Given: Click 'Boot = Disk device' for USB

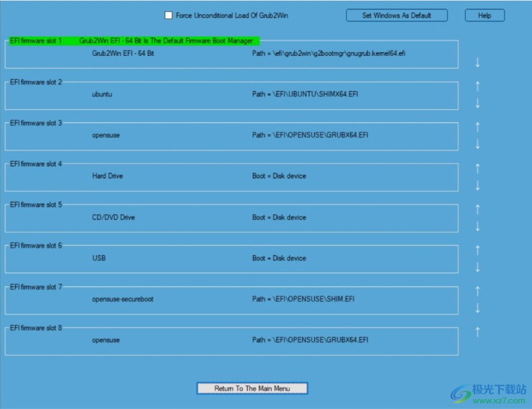Looking at the screenshot, I should 279,258.
